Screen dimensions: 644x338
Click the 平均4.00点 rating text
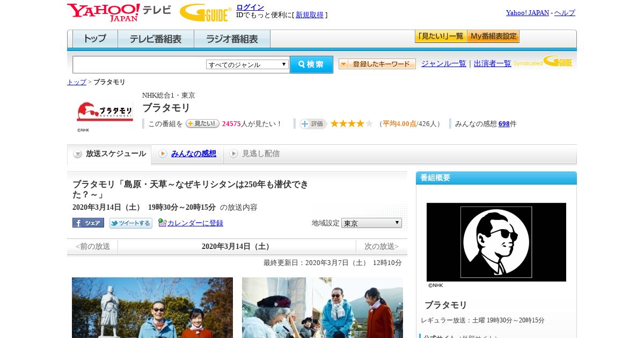(400, 124)
